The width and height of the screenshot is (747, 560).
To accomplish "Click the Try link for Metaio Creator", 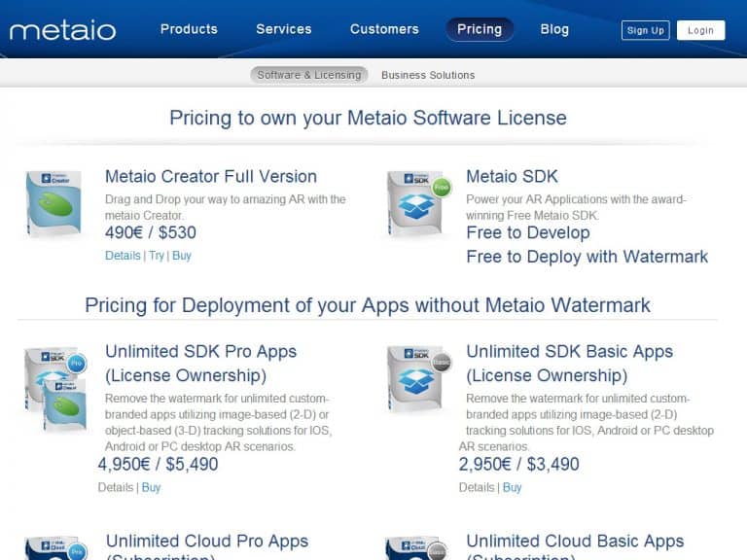I will point(156,256).
